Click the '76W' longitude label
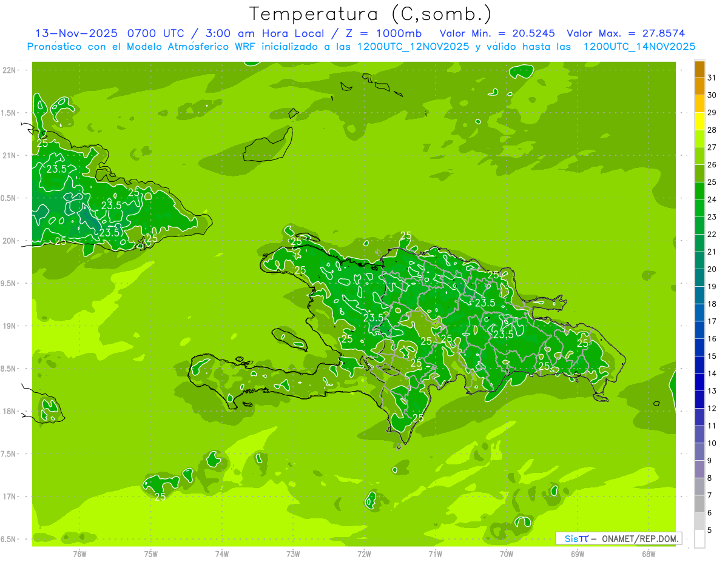The image size is (728, 562). 79,554
